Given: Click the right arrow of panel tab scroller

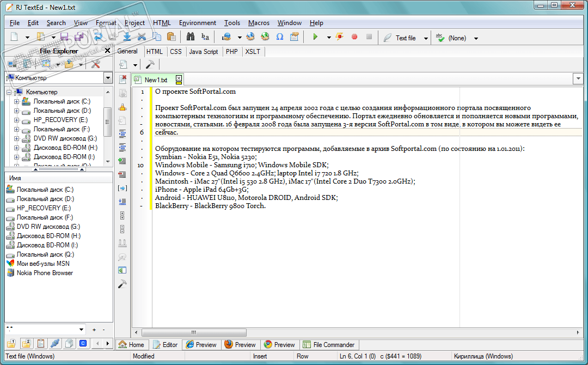Looking at the screenshot, I should point(108,343).
